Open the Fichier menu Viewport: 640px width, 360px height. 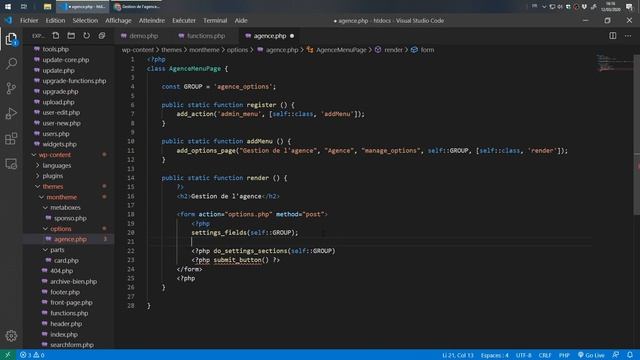click(29, 20)
